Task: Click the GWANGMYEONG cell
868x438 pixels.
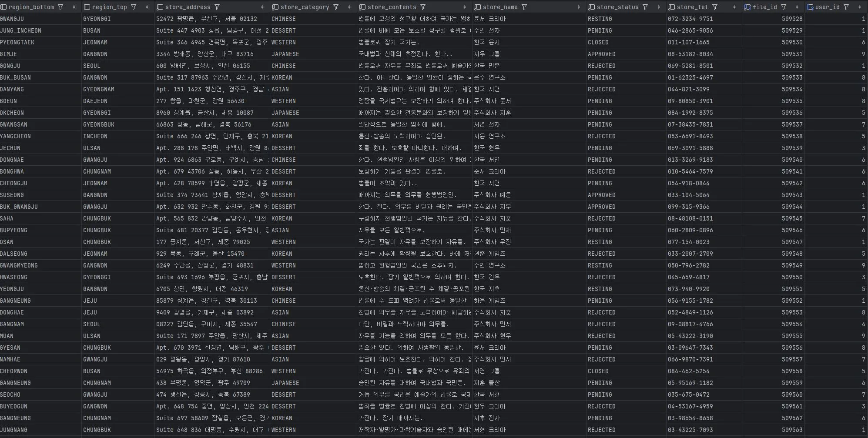Action: click(40, 265)
